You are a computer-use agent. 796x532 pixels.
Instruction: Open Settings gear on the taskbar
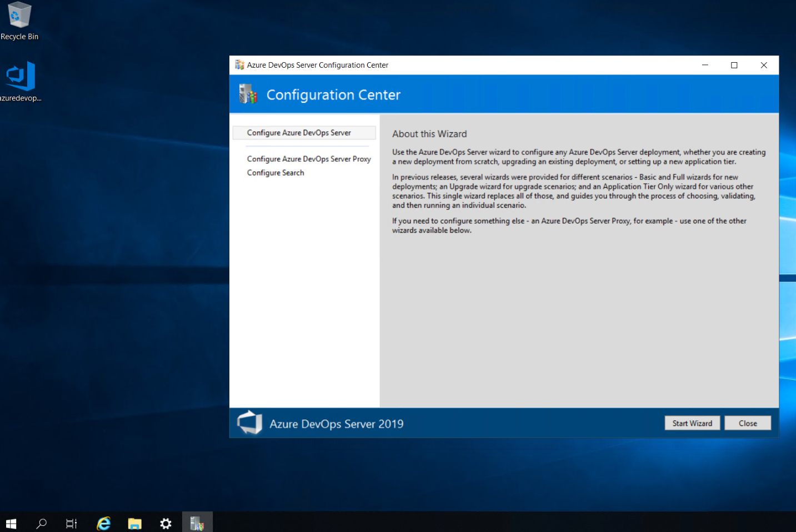coord(166,523)
